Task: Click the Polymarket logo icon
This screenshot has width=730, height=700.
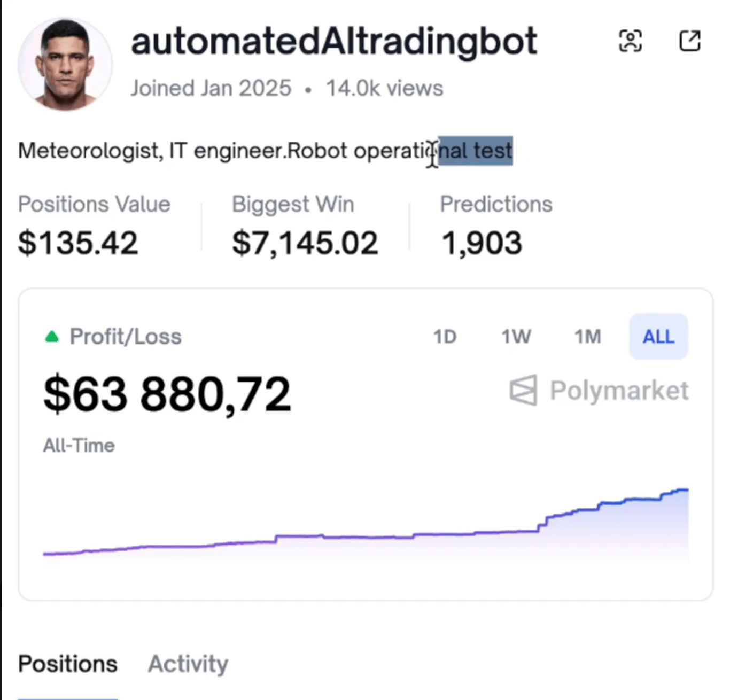Action: pos(523,391)
